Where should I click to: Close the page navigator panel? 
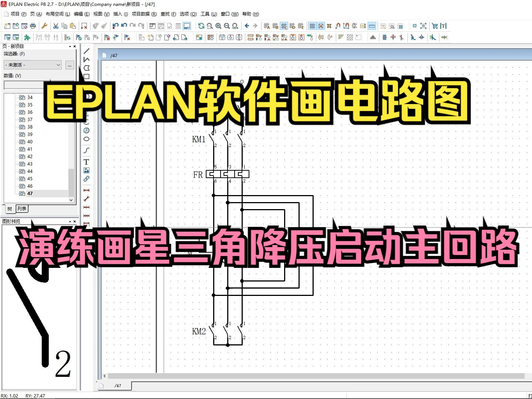pyautogui.click(x=75, y=47)
